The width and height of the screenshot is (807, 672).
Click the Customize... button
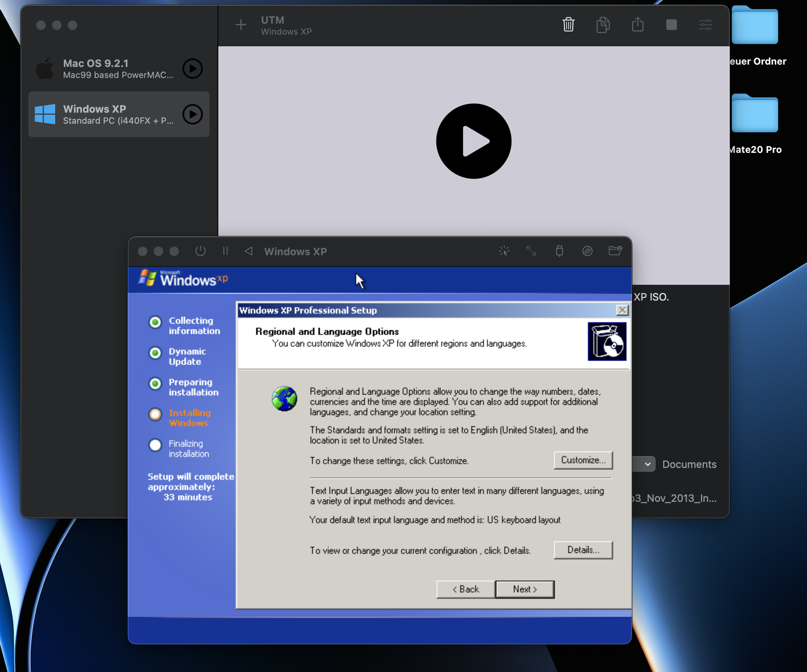[x=583, y=460]
